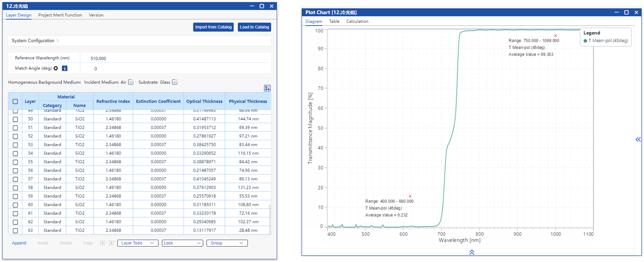Tick the checkbox for layer 55
Viewport: 644px width, 262px height.
(15, 162)
